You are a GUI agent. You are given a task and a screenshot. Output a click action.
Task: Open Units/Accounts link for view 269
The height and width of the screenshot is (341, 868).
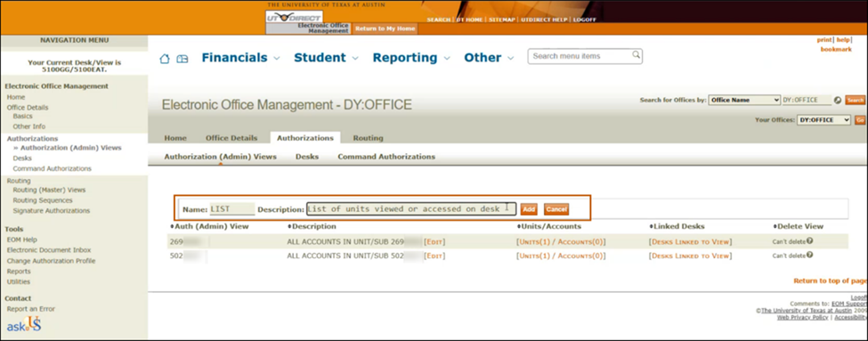561,241
